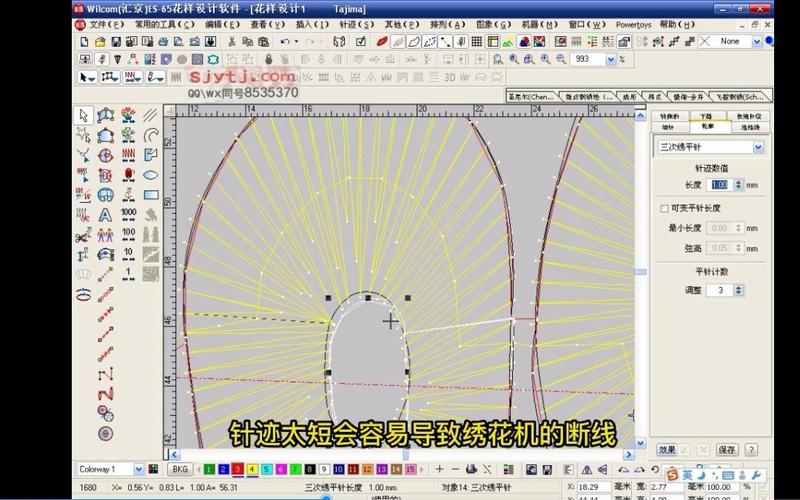Open the stitch type 三次绣平针 dropdown
This screenshot has width=800, height=500.
[x=758, y=147]
